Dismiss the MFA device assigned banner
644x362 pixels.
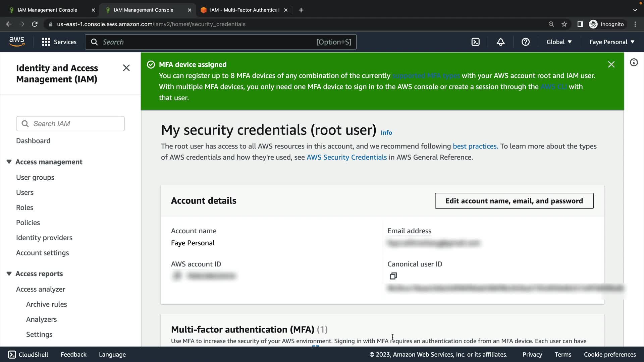(611, 64)
